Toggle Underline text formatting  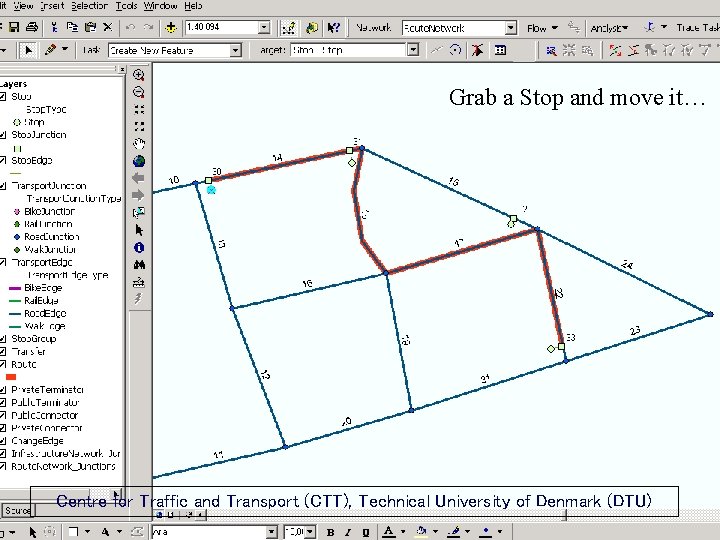(366, 533)
